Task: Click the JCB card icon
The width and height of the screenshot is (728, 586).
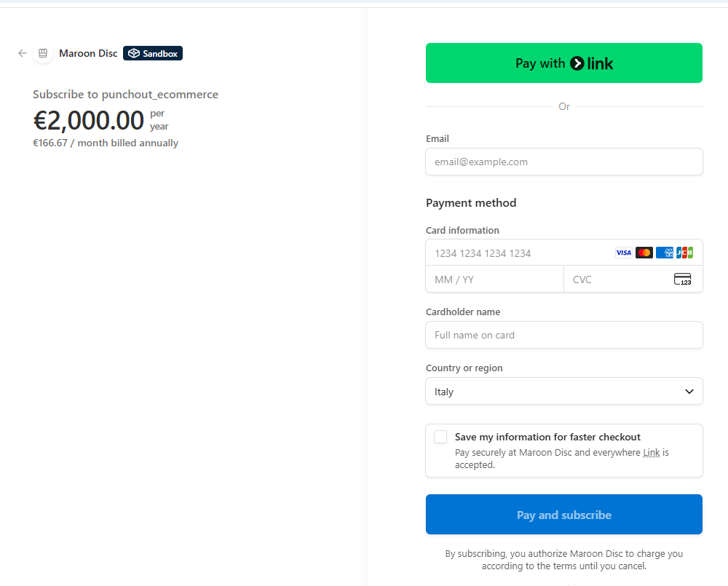Action: pos(684,253)
